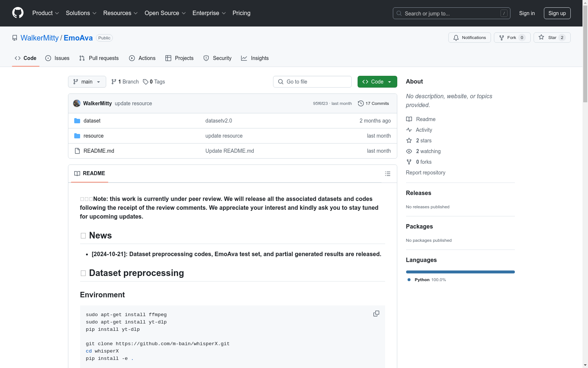Click the Sign up button
The image size is (588, 368).
(557, 13)
